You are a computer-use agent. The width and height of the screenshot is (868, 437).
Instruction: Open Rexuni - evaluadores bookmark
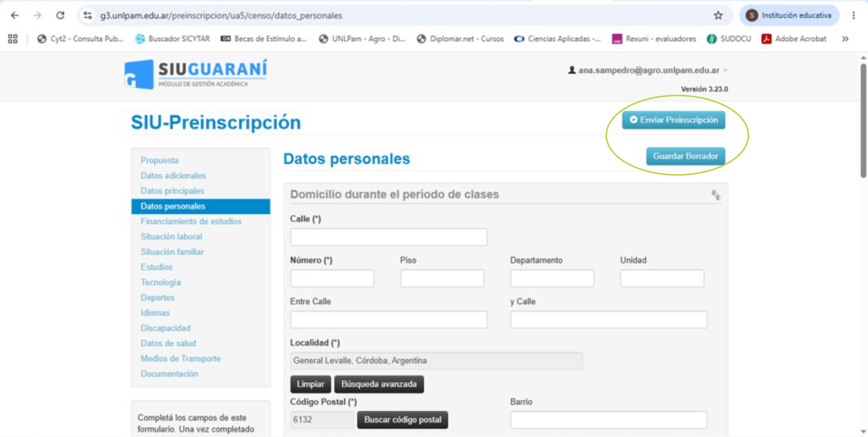(x=654, y=39)
